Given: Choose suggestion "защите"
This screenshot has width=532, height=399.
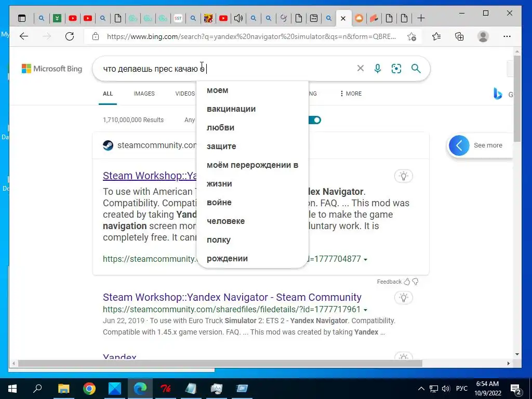Looking at the screenshot, I should pyautogui.click(x=252, y=146).
